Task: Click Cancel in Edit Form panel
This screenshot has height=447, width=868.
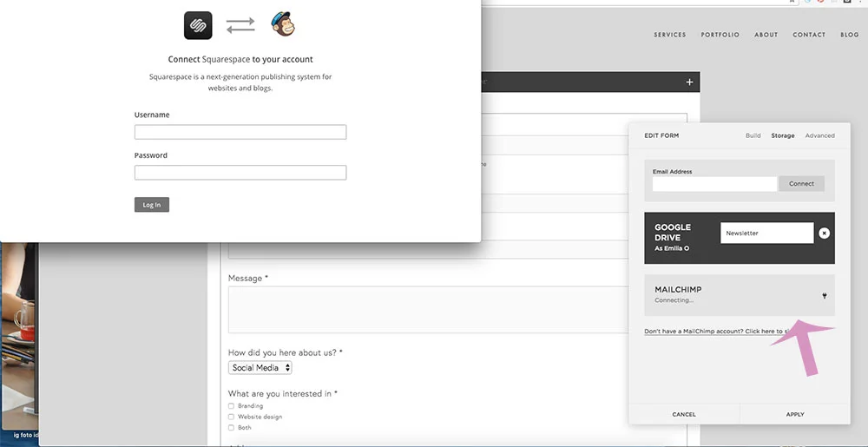Action: click(684, 414)
